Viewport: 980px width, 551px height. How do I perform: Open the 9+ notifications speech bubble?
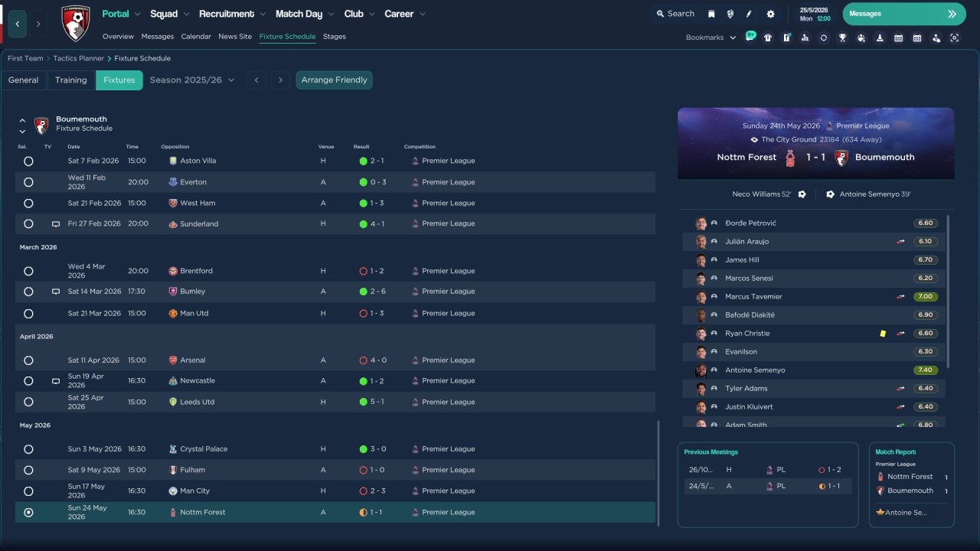coord(750,36)
